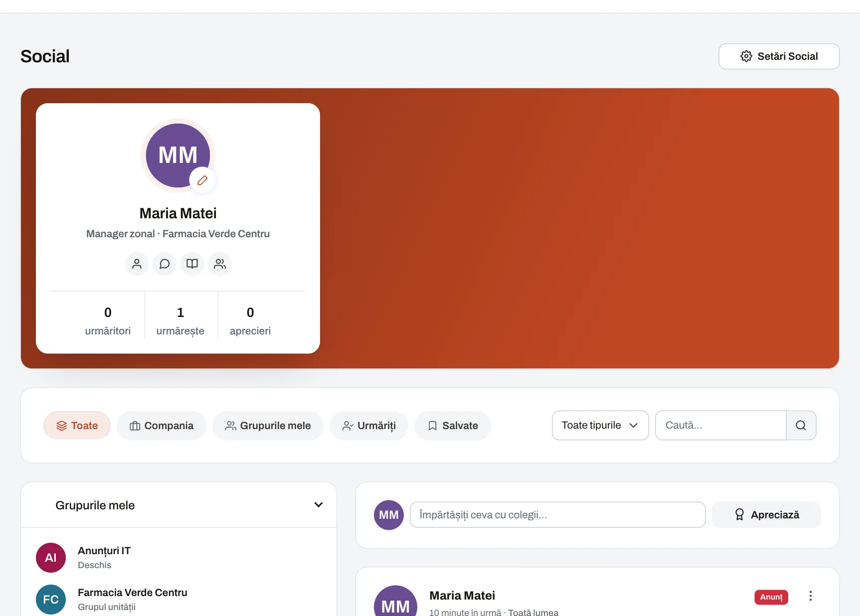Select the Toate filter tab

pyautogui.click(x=77, y=426)
